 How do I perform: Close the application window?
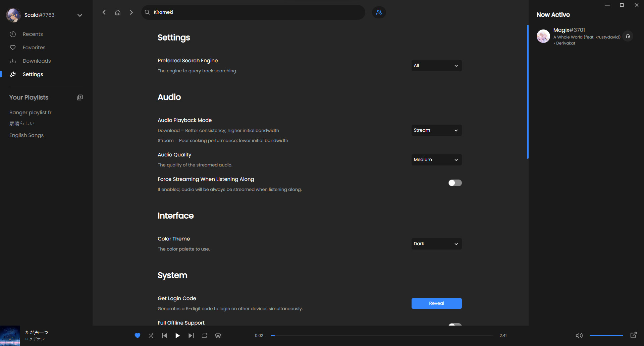(x=637, y=5)
